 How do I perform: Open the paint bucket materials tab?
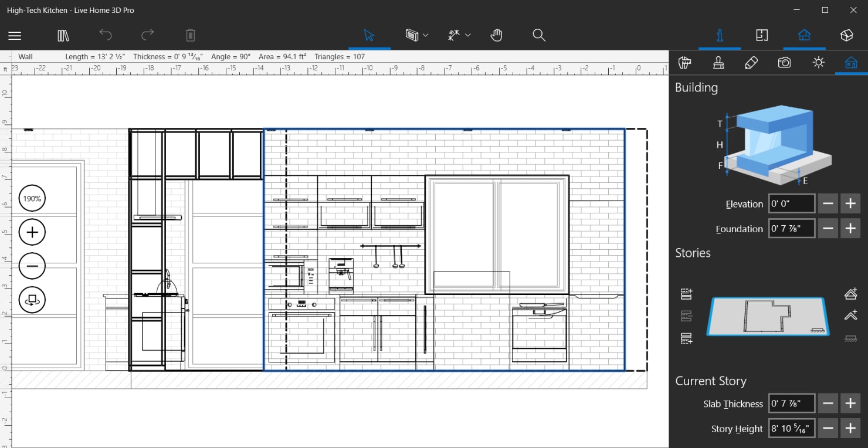(x=684, y=63)
